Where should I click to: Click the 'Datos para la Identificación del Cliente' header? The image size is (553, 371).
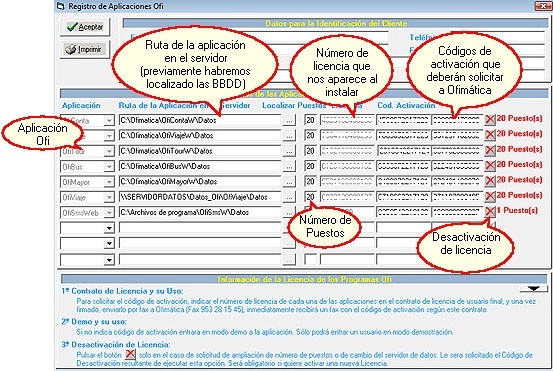point(335,24)
